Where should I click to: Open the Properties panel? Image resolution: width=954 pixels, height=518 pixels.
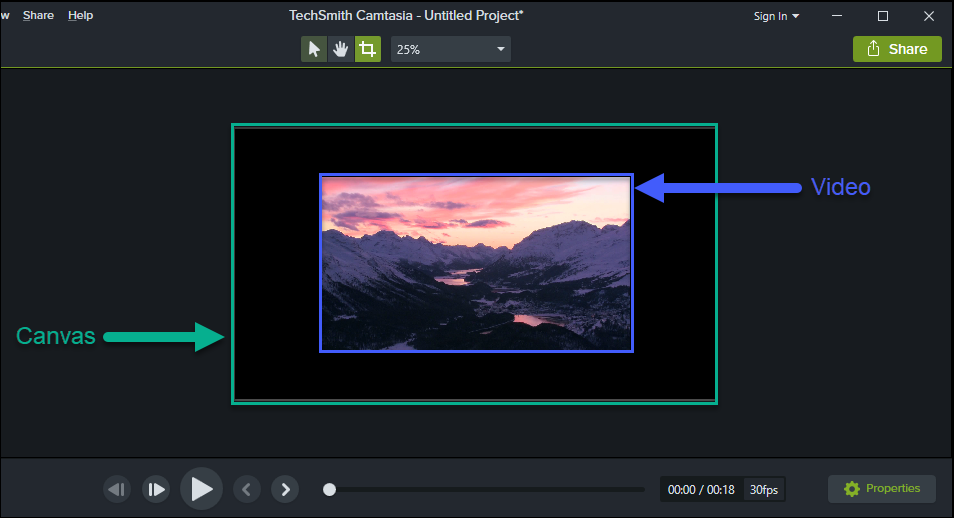881,489
